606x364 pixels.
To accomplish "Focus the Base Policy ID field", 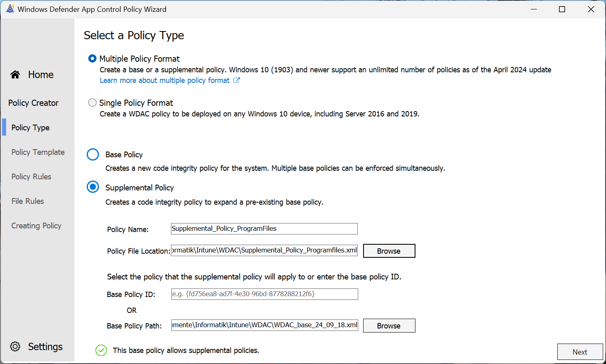I will [264, 294].
